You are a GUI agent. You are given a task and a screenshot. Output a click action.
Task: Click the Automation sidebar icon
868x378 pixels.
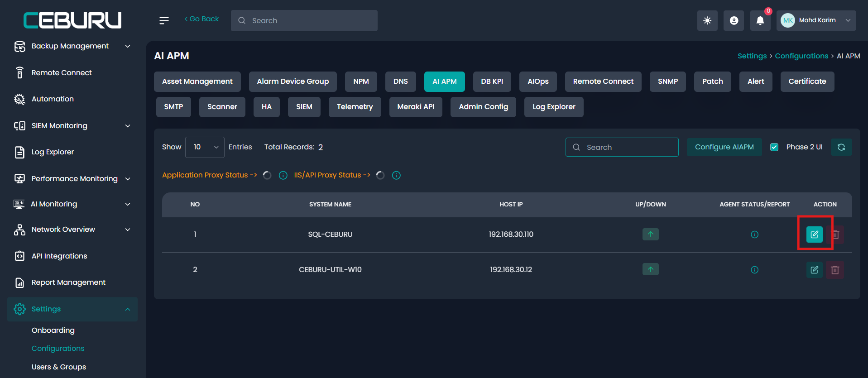coord(19,99)
